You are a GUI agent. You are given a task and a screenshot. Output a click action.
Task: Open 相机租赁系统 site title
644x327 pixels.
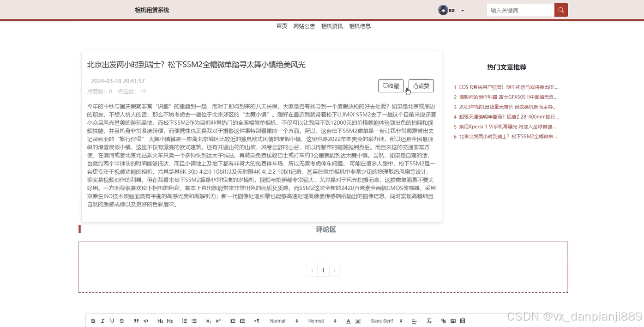pos(152,10)
